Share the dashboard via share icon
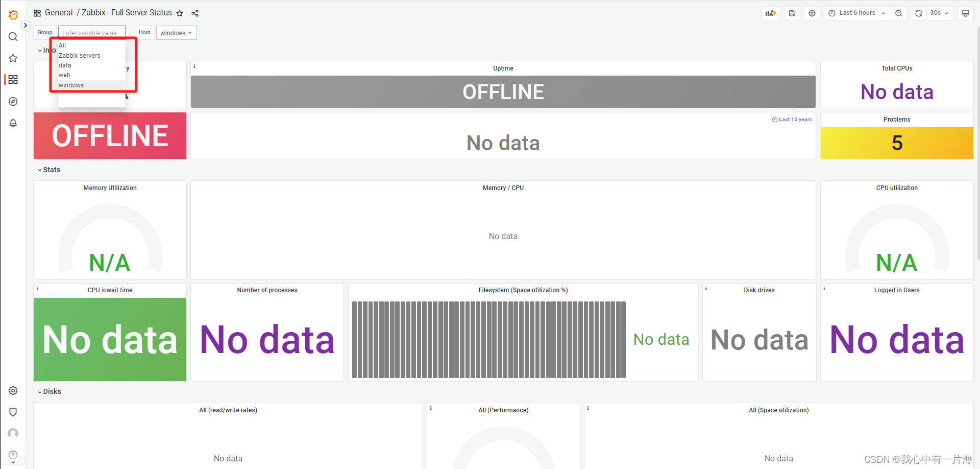Viewport: 980px width, 469px height. click(x=195, y=13)
